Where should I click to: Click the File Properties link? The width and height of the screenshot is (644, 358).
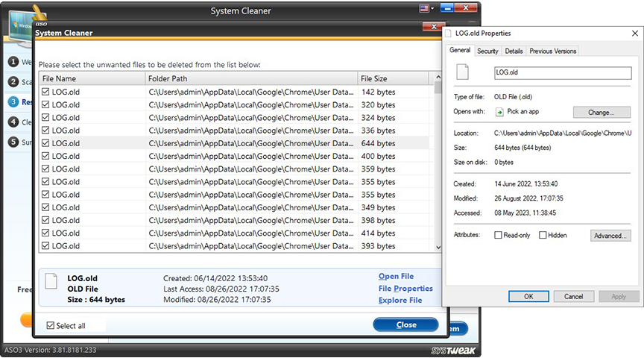405,289
